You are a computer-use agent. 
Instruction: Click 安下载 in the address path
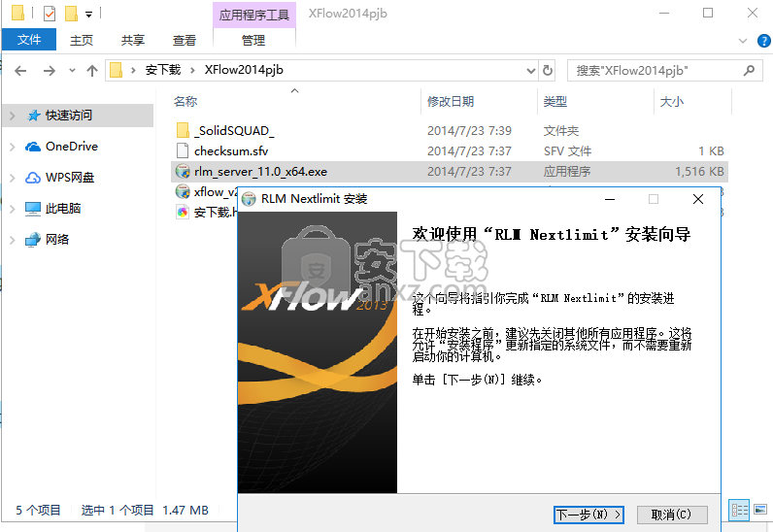(x=163, y=70)
